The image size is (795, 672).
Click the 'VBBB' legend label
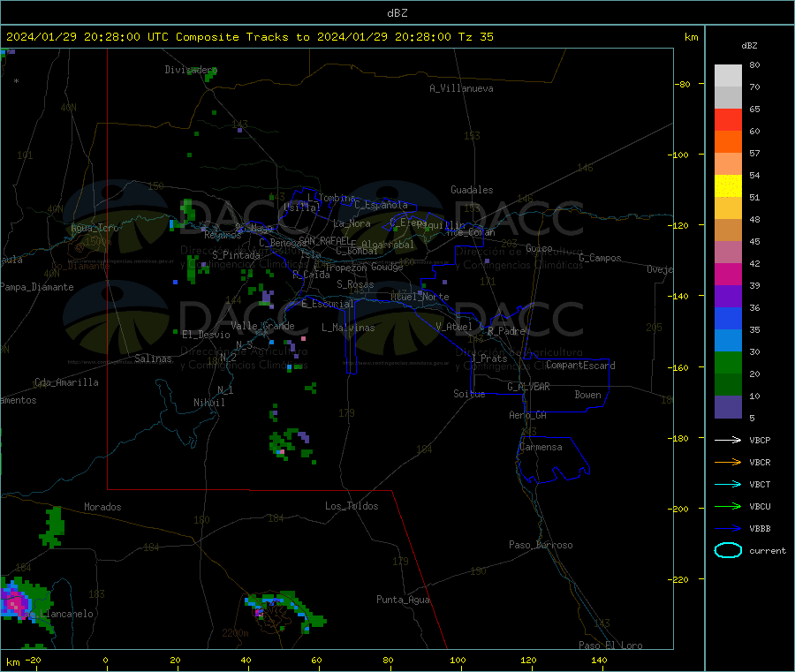point(760,529)
